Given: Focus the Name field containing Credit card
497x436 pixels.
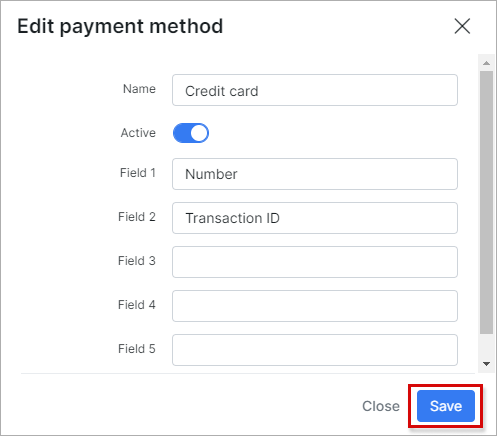Looking at the screenshot, I should [x=315, y=90].
